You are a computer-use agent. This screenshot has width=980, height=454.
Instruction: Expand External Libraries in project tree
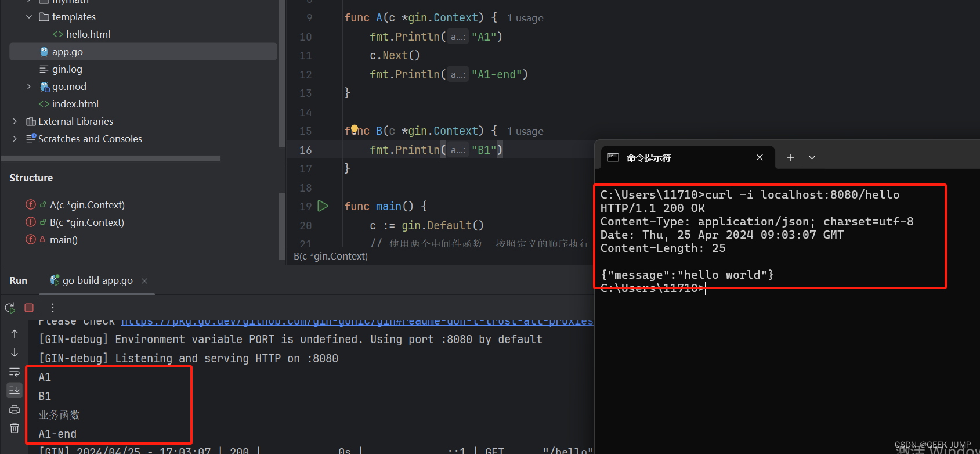[x=15, y=121]
